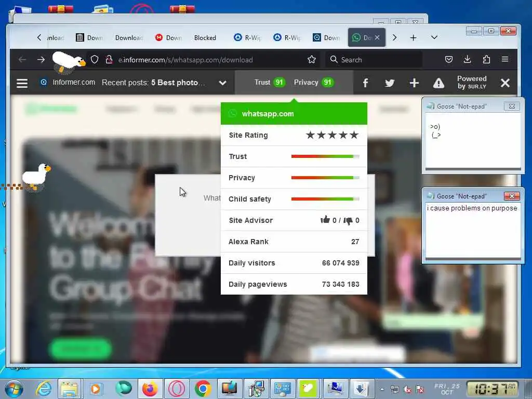Screen dimensions: 532x399
Task: Click the 10:37 taskbar clock
Action: tap(493, 389)
